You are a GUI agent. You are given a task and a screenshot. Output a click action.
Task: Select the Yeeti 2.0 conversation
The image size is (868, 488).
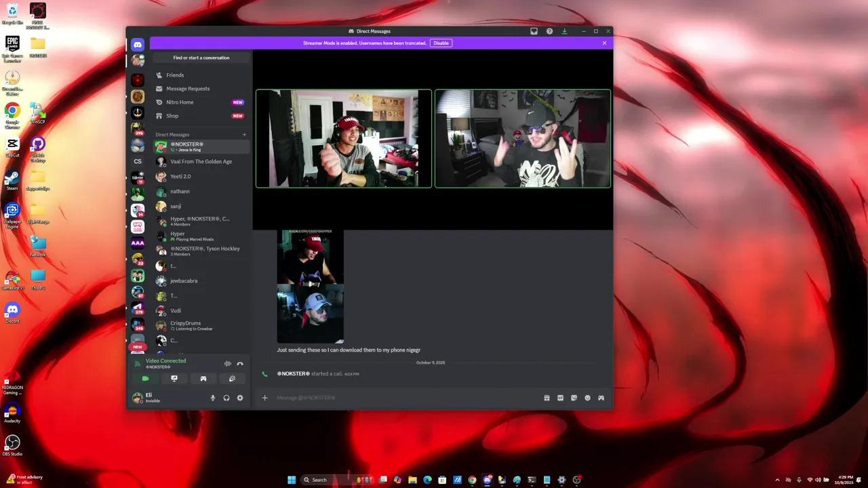pyautogui.click(x=201, y=176)
